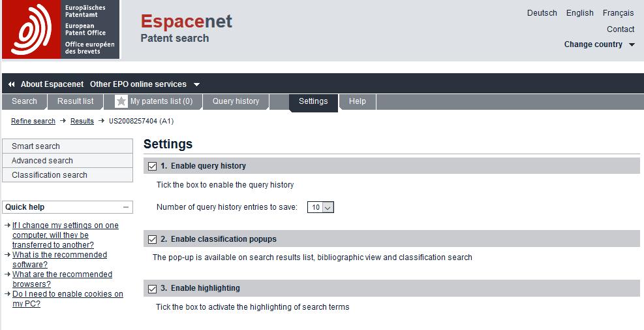Click the Espacenet Patent search title
This screenshot has width=644, height=330.
[x=187, y=28]
